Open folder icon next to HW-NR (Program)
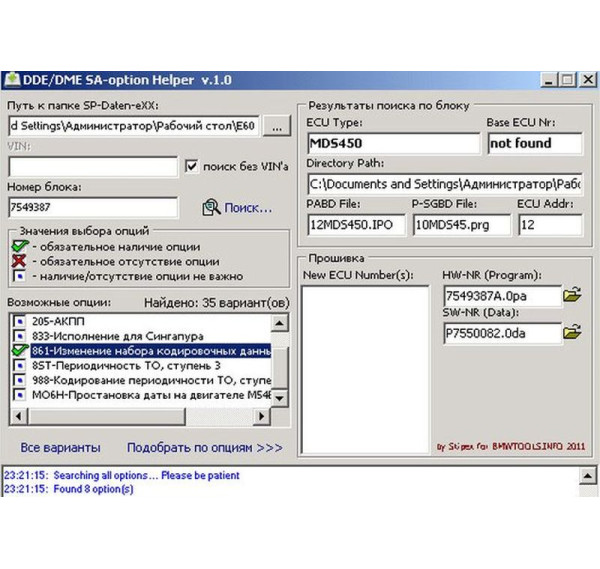Image resolution: width=600 pixels, height=569 pixels. [572, 295]
